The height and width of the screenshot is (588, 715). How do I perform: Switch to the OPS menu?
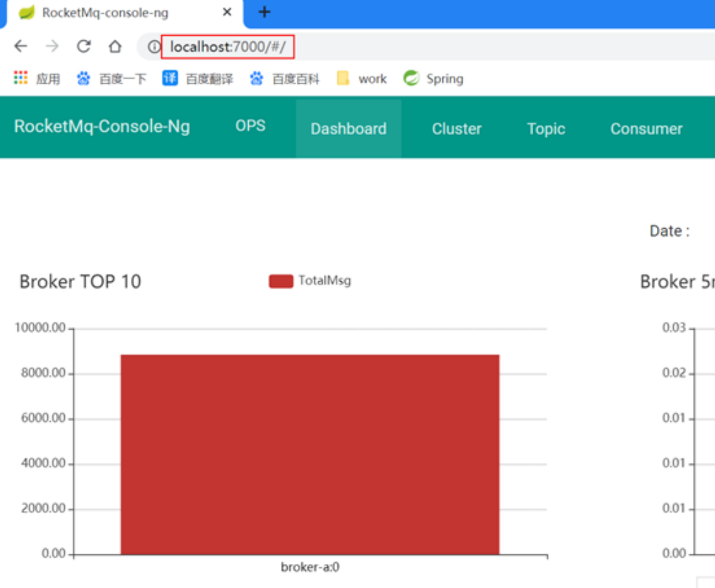click(250, 126)
